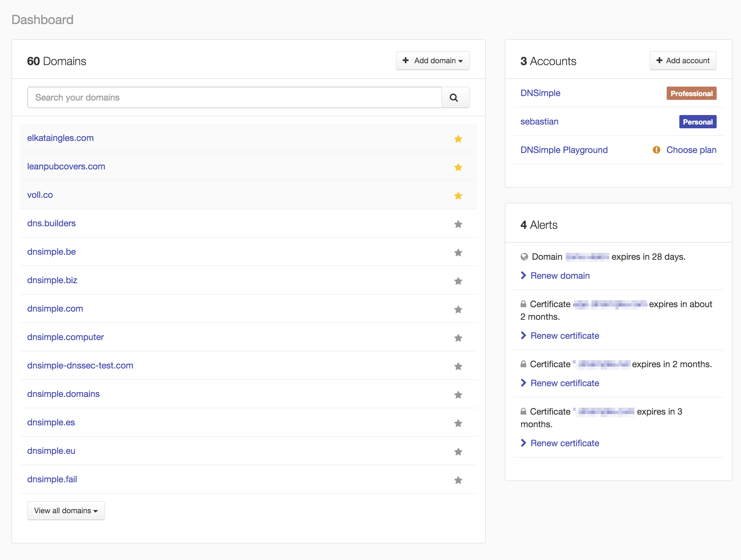Click the favorite star icon for elkataingles.com
The height and width of the screenshot is (560, 741).
click(x=459, y=138)
